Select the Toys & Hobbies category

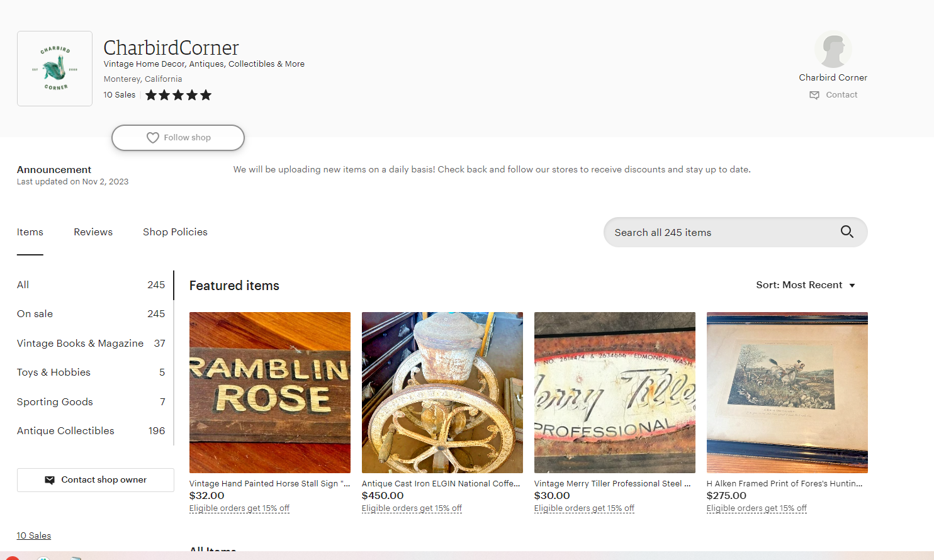click(x=53, y=372)
